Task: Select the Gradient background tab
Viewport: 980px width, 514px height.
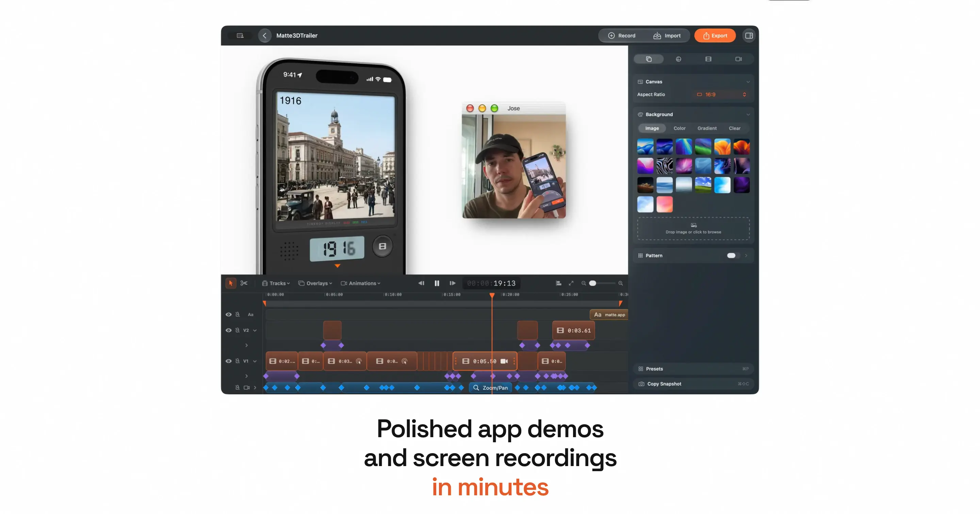Action: [707, 128]
